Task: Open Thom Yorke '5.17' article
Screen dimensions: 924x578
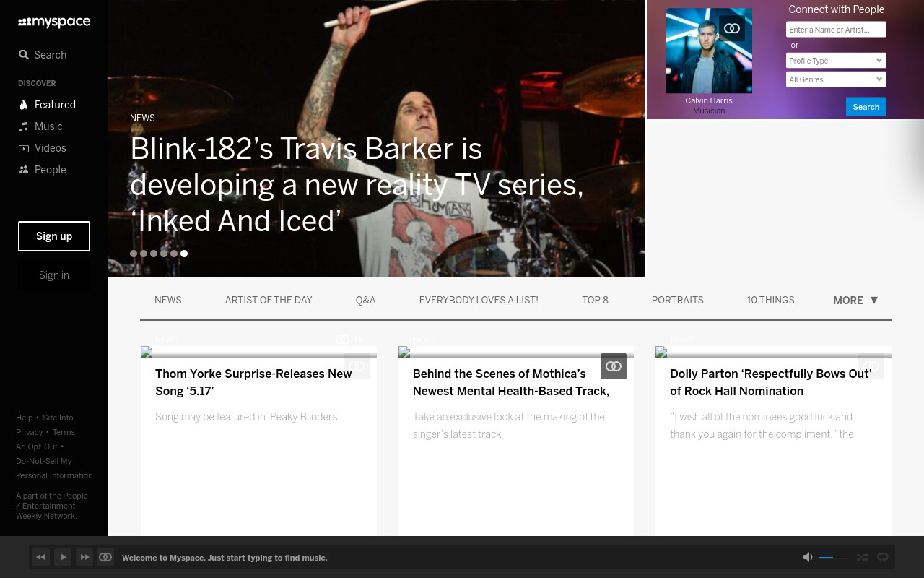Action: pos(253,382)
